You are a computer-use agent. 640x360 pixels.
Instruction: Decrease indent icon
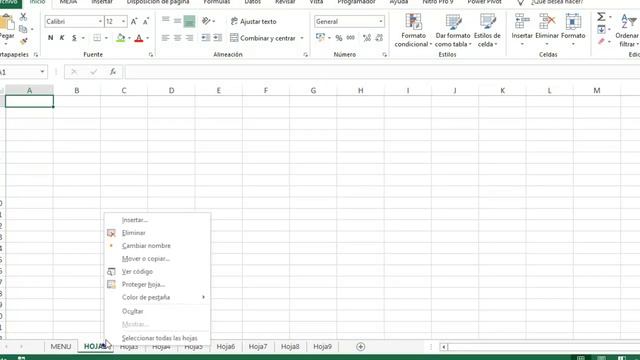tap(206, 38)
